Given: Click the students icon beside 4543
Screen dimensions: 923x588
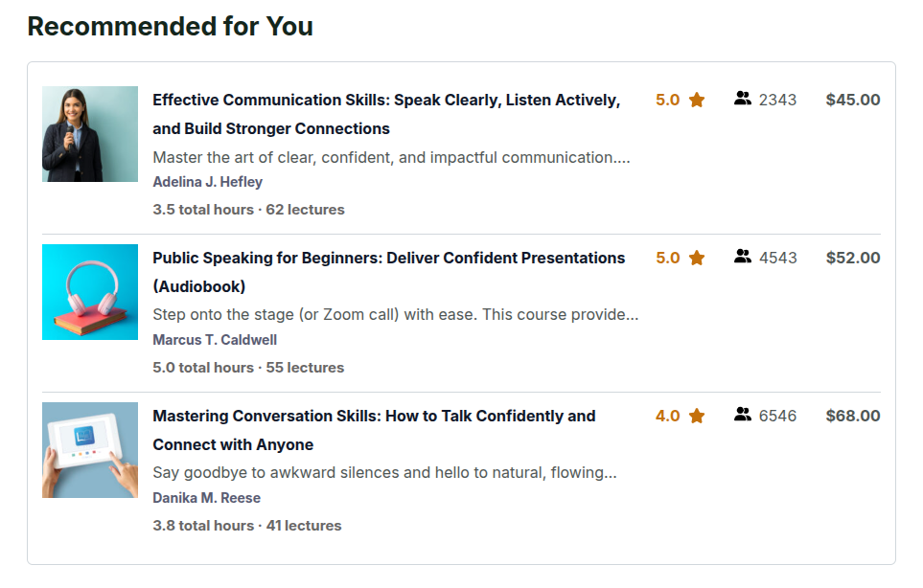Looking at the screenshot, I should click(x=742, y=257).
